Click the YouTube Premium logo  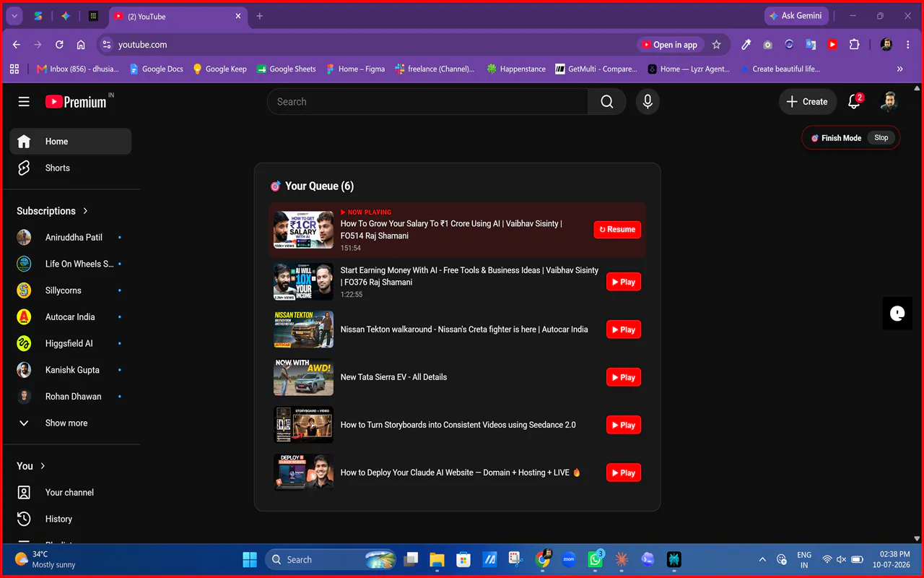[76, 102]
